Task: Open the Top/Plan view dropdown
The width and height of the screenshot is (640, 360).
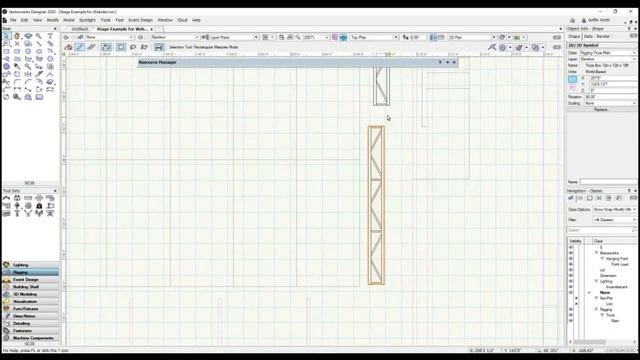Action: 374,37
